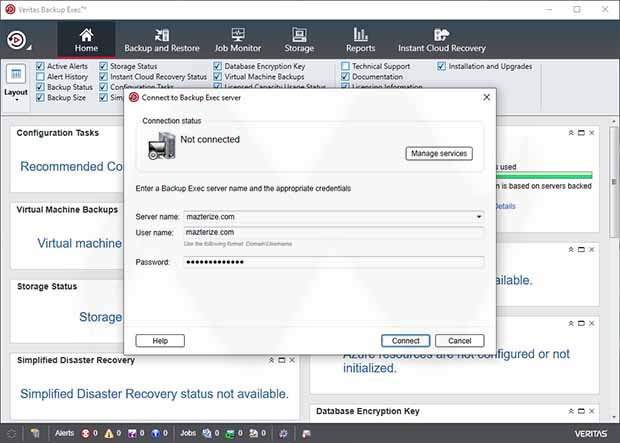Click the main vertical scrollbar

[614, 182]
